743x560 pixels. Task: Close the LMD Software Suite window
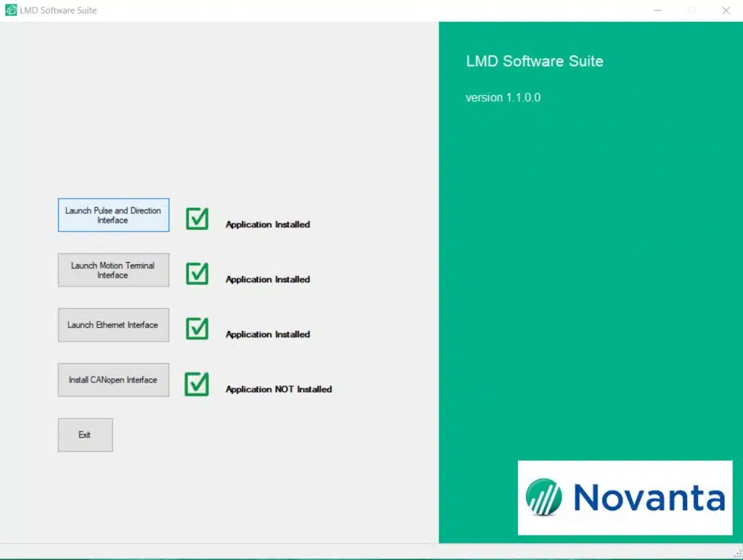click(726, 10)
